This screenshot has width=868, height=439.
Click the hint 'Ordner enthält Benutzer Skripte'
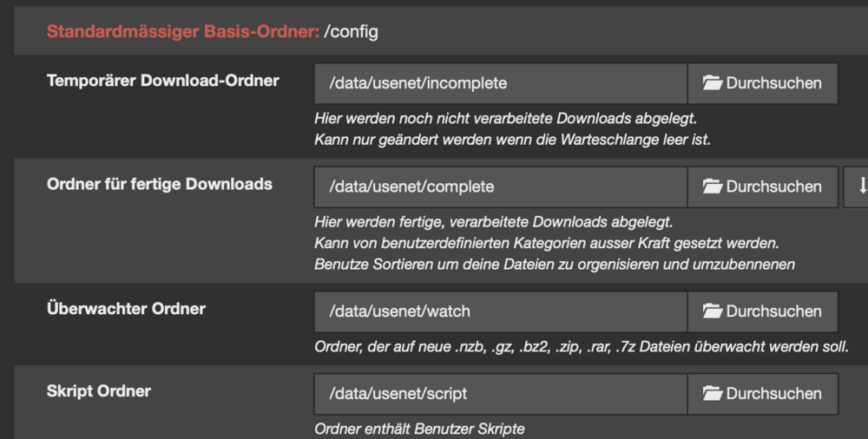(x=419, y=429)
